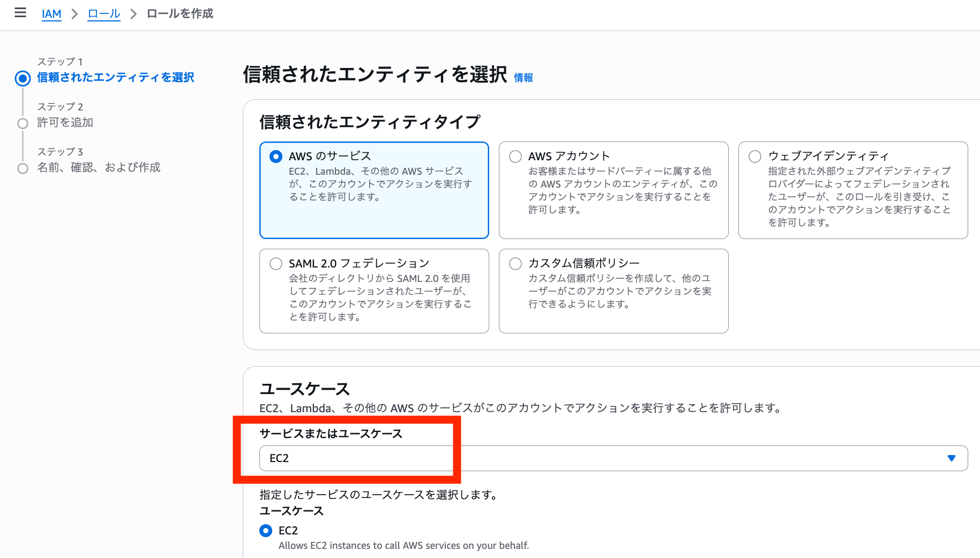Click step 2 許可を追加 in wizard
980x558 pixels.
65,123
